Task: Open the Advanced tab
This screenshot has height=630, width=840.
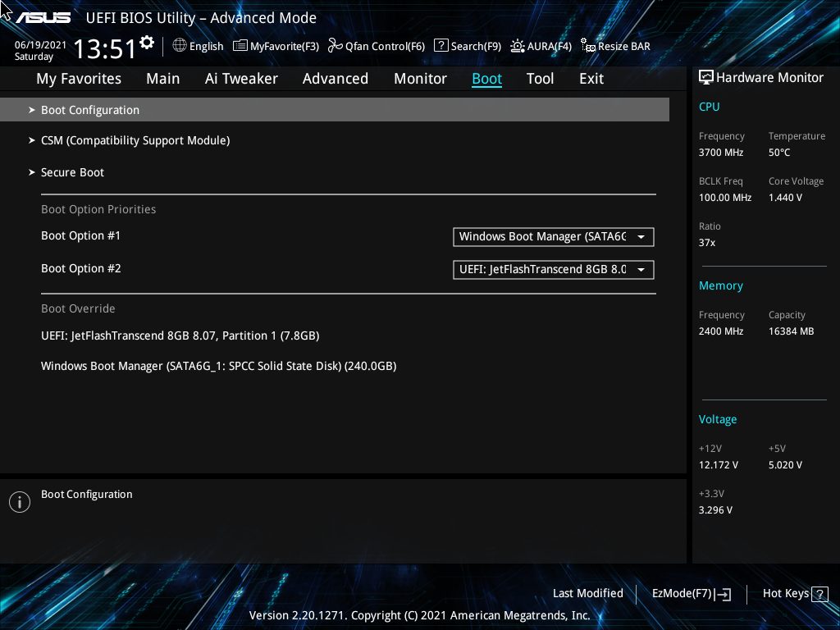Action: coord(336,78)
